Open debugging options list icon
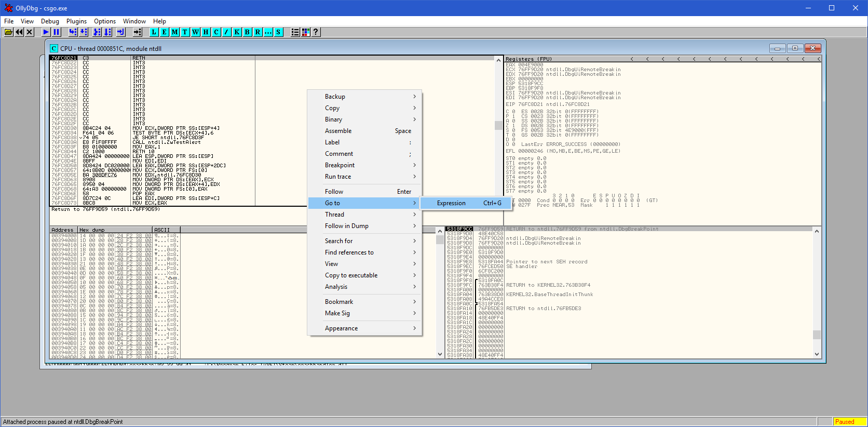 coord(295,32)
